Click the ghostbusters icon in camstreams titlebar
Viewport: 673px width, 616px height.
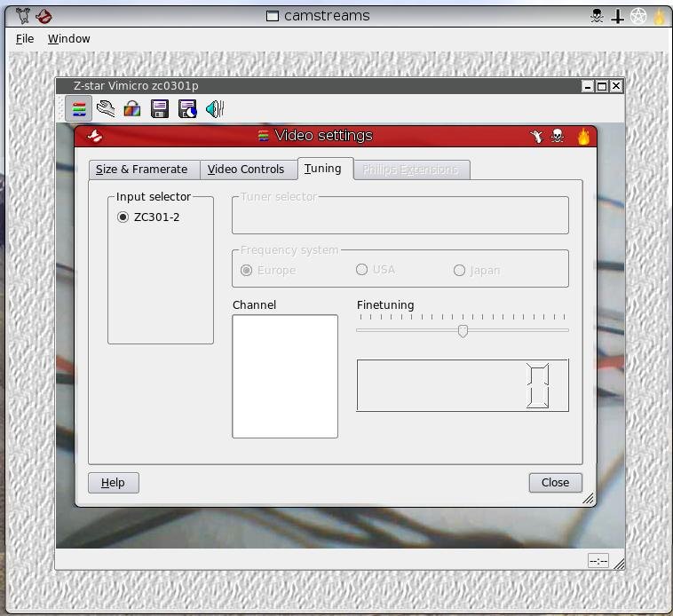tap(44, 16)
